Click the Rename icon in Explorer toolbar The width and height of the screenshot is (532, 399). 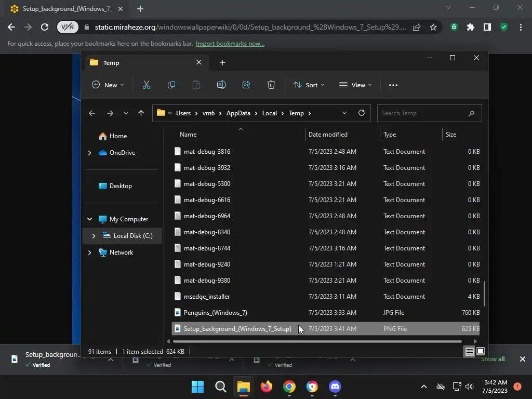(221, 85)
